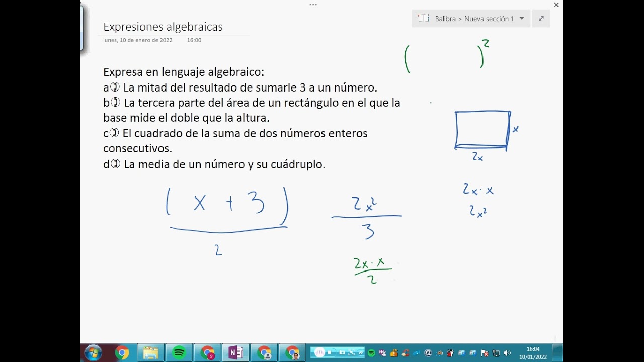
Task: Open the Action Center flag icon
Action: tap(485, 353)
